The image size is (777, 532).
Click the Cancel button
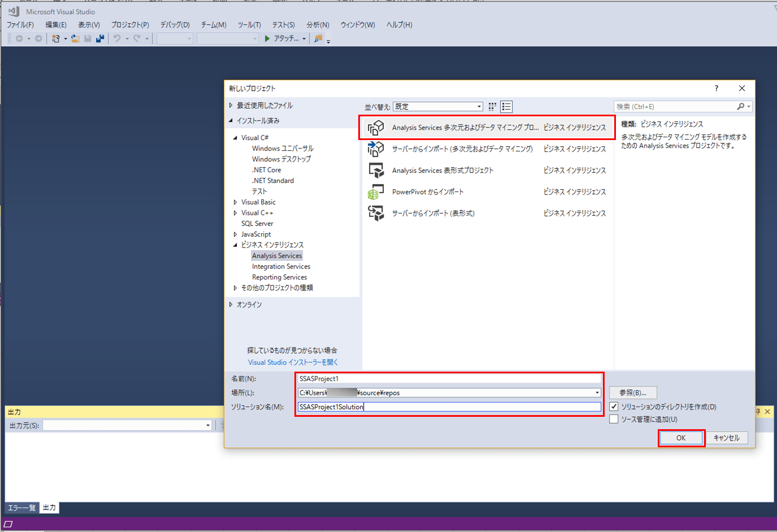tap(726, 438)
